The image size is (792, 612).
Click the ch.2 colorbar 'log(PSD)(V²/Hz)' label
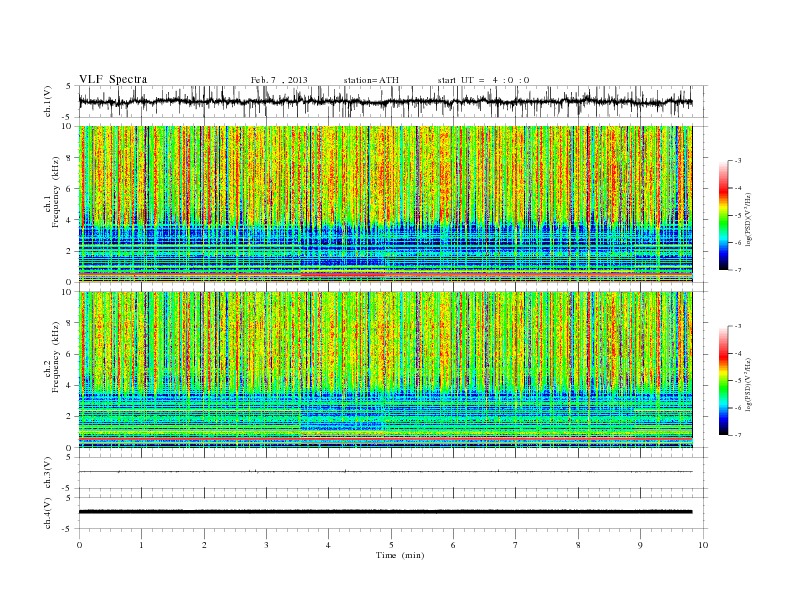pyautogui.click(x=748, y=384)
